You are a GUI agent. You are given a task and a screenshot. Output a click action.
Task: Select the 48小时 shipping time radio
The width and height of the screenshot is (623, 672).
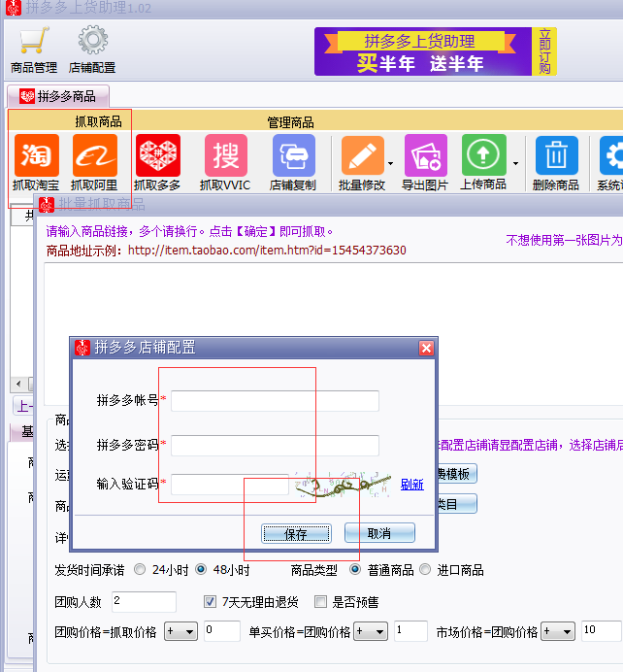pyautogui.click(x=200, y=570)
